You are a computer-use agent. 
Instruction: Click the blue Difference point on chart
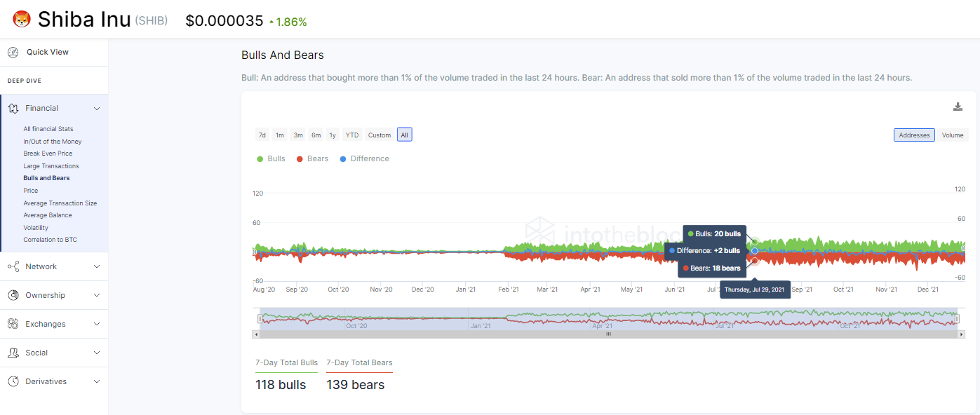[755, 250]
